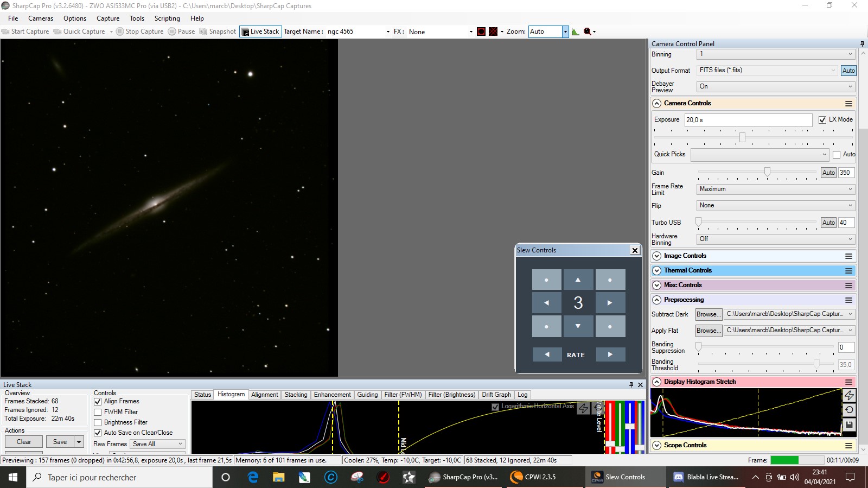This screenshot has width=868, height=488.
Task: Expand the Image Controls section
Action: (x=656, y=256)
